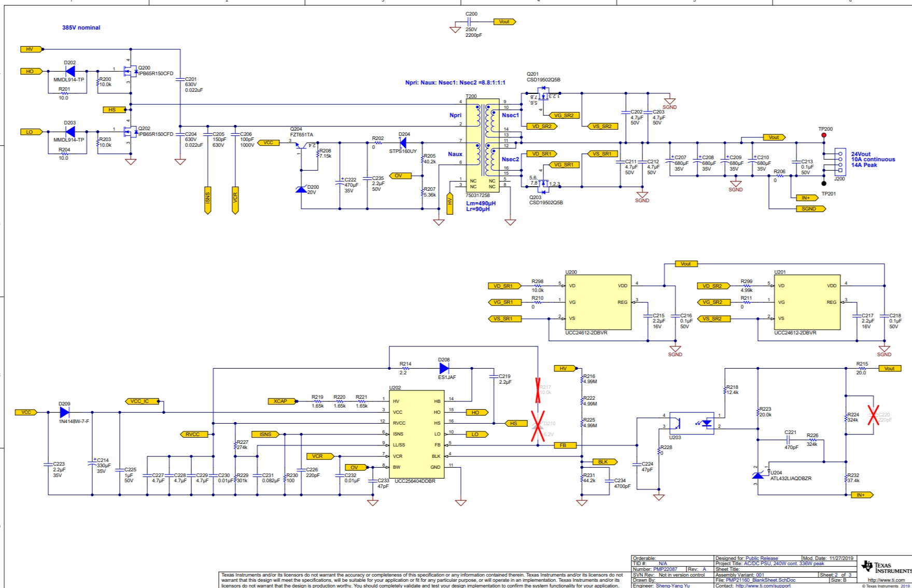
Task: Click the J200 output connector
Action: 840,162
